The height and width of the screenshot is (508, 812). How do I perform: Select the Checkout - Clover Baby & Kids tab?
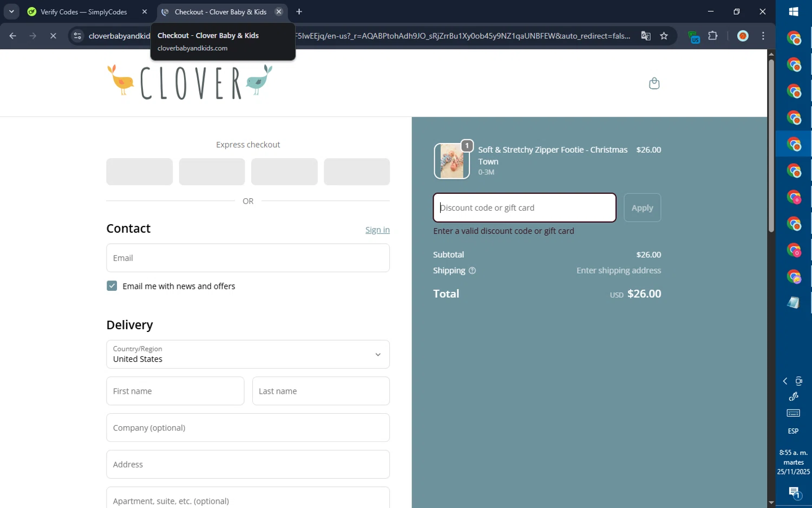[x=220, y=11]
